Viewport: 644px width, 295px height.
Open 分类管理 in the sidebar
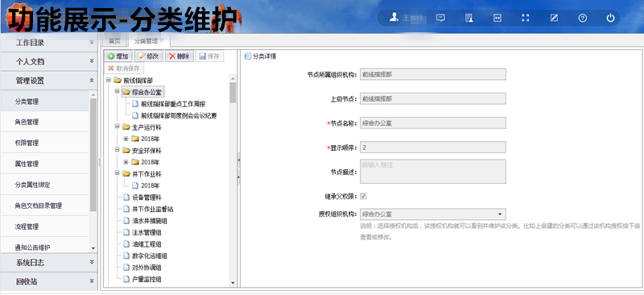click(45, 102)
